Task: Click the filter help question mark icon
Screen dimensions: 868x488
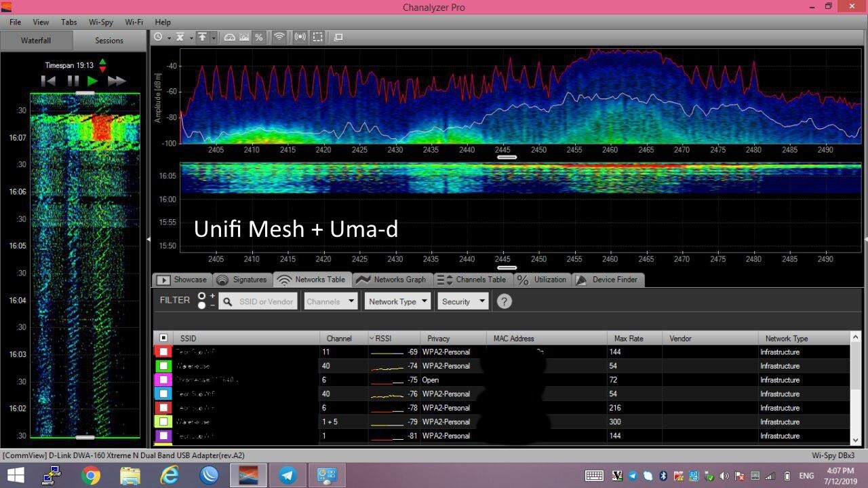Action: (x=504, y=301)
